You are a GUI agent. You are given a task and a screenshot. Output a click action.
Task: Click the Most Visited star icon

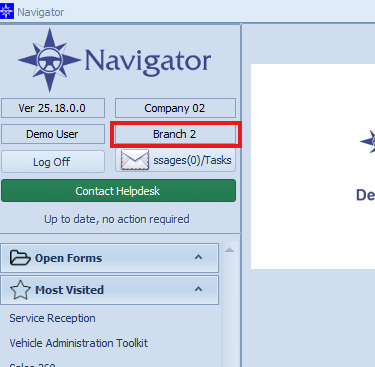20,290
